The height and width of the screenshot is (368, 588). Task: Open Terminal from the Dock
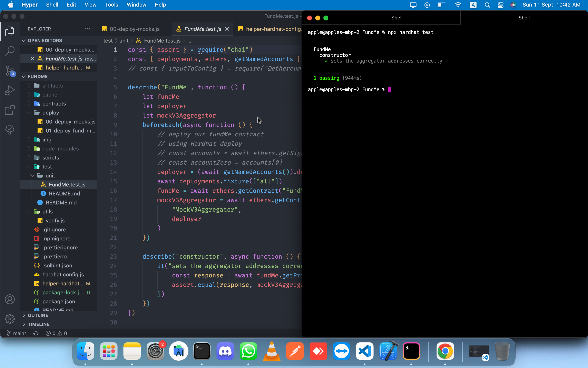click(x=202, y=351)
